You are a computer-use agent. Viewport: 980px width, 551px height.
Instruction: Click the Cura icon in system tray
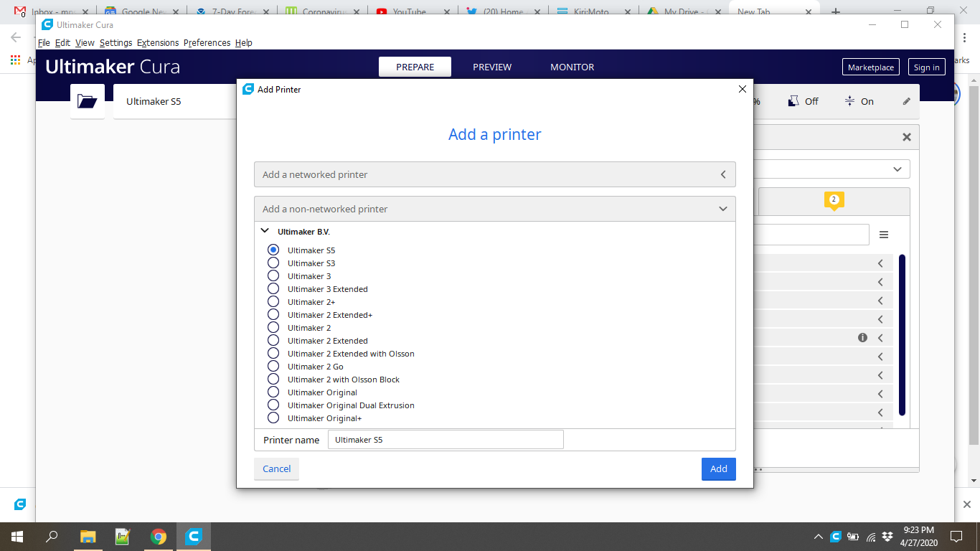(x=836, y=537)
